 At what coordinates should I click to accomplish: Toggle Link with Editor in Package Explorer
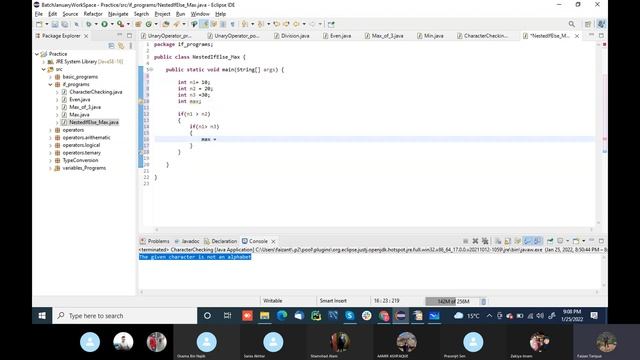click(121, 46)
